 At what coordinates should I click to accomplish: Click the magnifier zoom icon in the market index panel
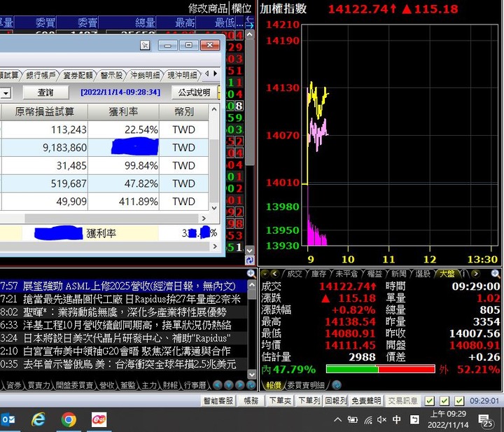[496, 274]
